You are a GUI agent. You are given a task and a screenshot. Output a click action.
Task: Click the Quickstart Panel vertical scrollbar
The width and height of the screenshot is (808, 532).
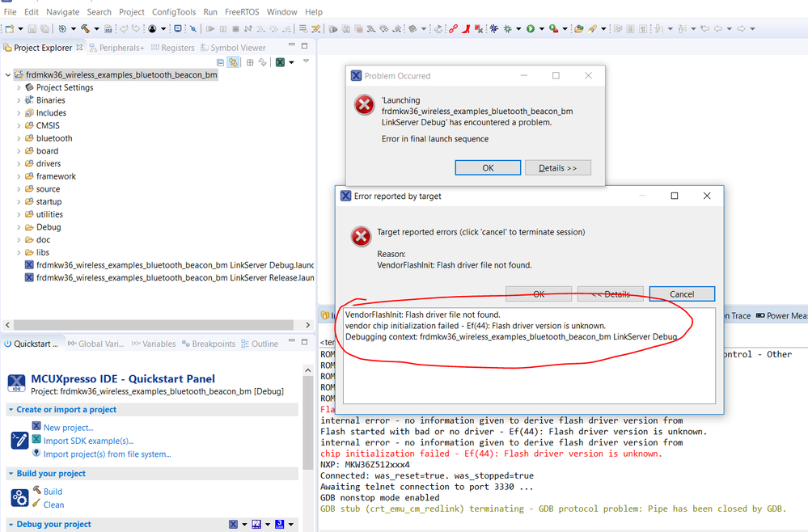(307, 423)
